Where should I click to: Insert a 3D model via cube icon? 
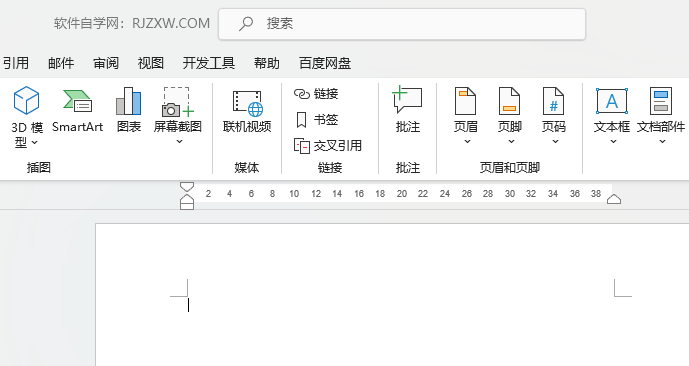click(x=26, y=100)
